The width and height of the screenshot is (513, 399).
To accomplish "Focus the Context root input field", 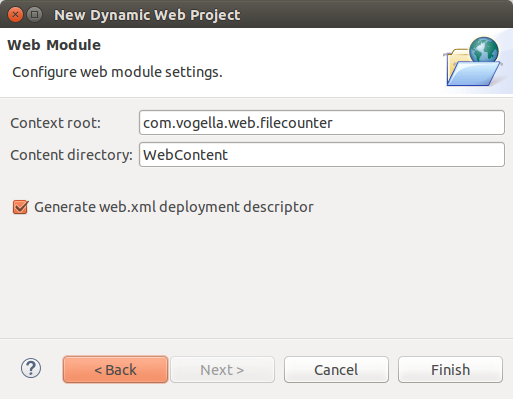I will coord(322,123).
